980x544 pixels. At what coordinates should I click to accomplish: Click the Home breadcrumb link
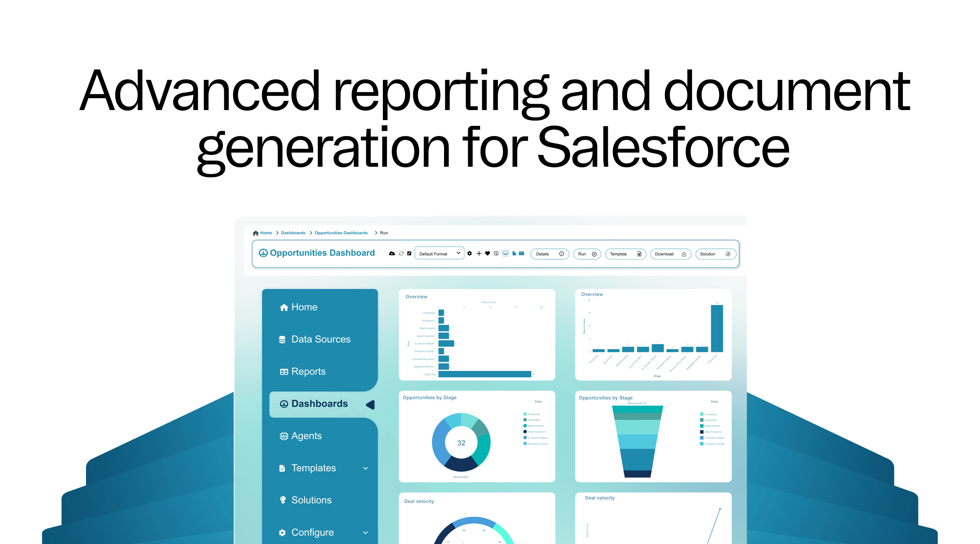(x=266, y=233)
